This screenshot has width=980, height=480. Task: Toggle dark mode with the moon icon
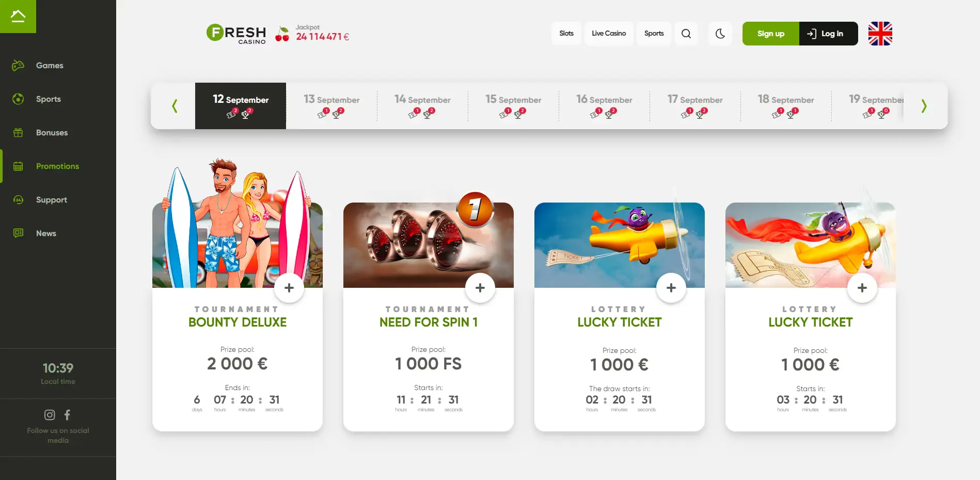(x=720, y=34)
